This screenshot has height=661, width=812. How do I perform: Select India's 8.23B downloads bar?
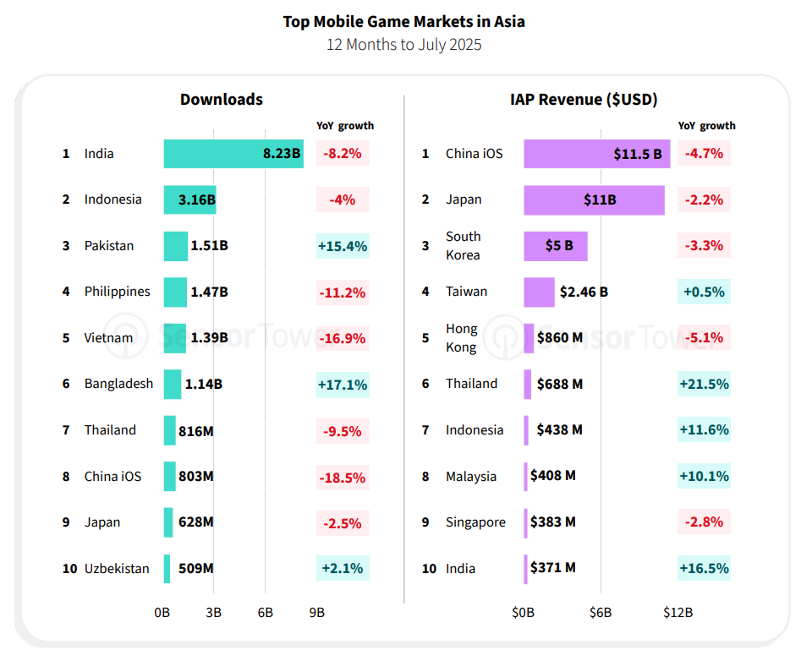233,154
